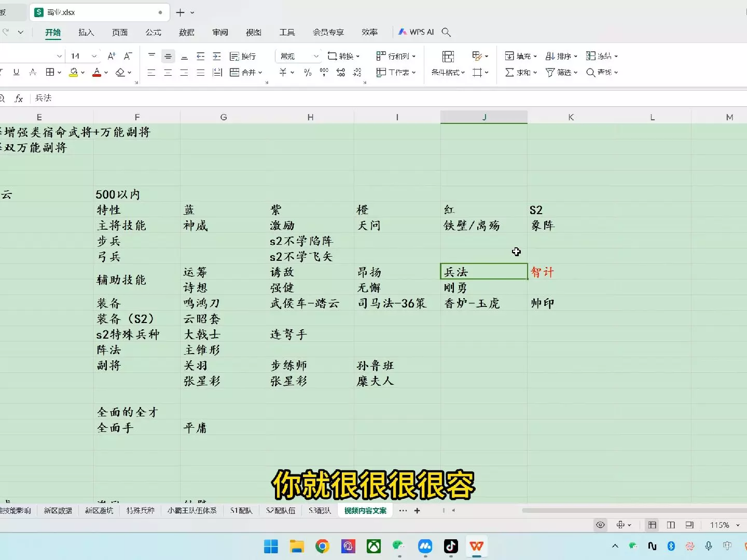Apply strikethrough formatting
Screen dimensions: 747x560
[33, 73]
